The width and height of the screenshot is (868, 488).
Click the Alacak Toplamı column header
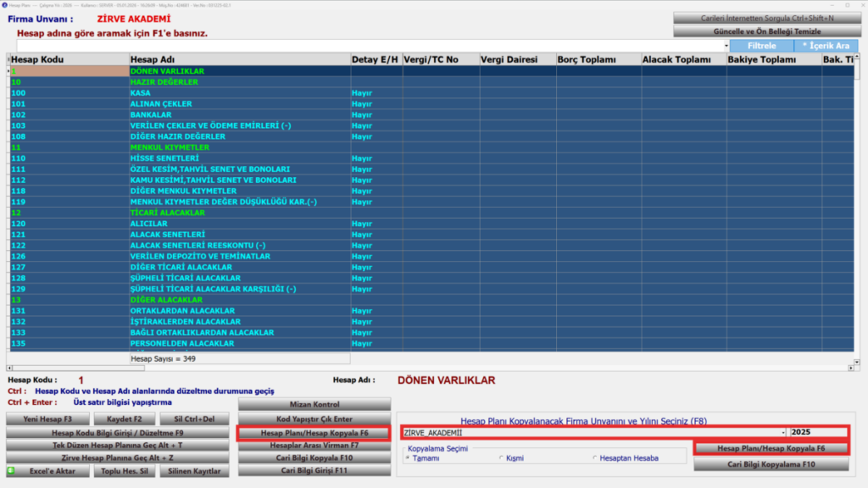pos(684,59)
